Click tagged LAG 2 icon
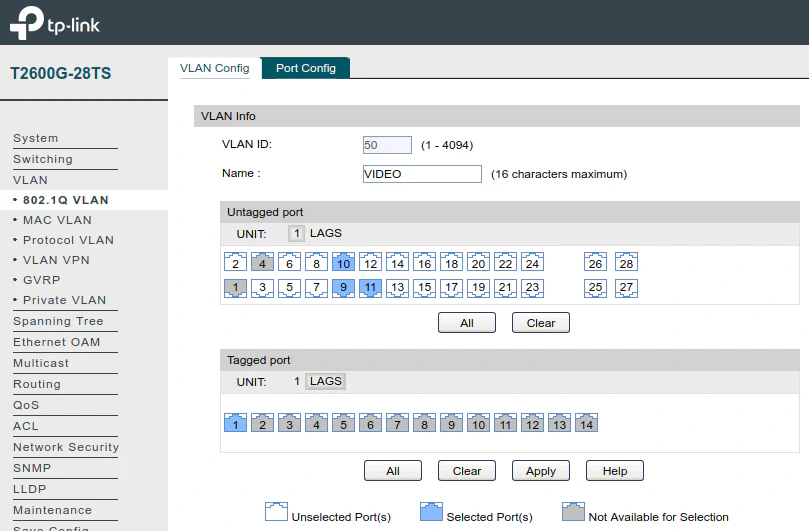The width and height of the screenshot is (809, 531). (x=262, y=422)
